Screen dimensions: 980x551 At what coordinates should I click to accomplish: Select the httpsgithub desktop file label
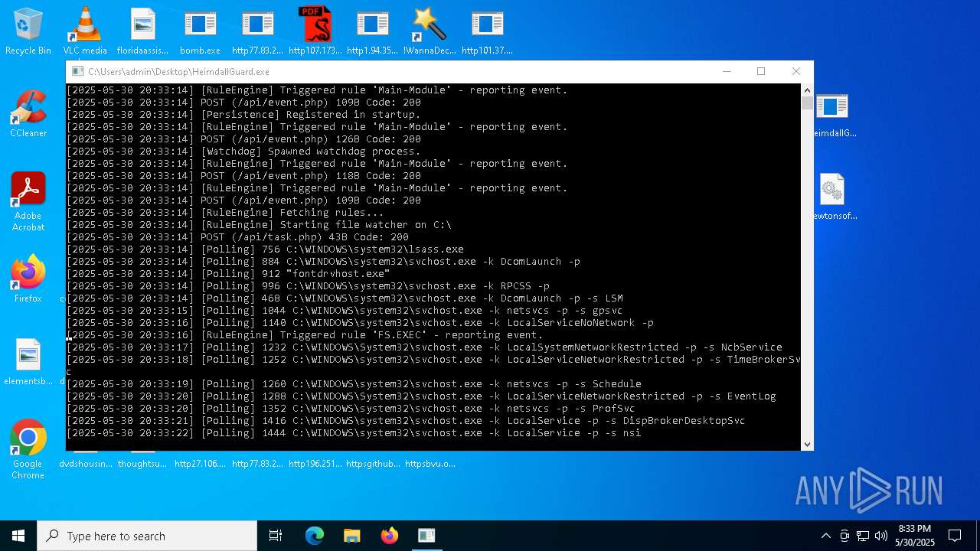[373, 464]
